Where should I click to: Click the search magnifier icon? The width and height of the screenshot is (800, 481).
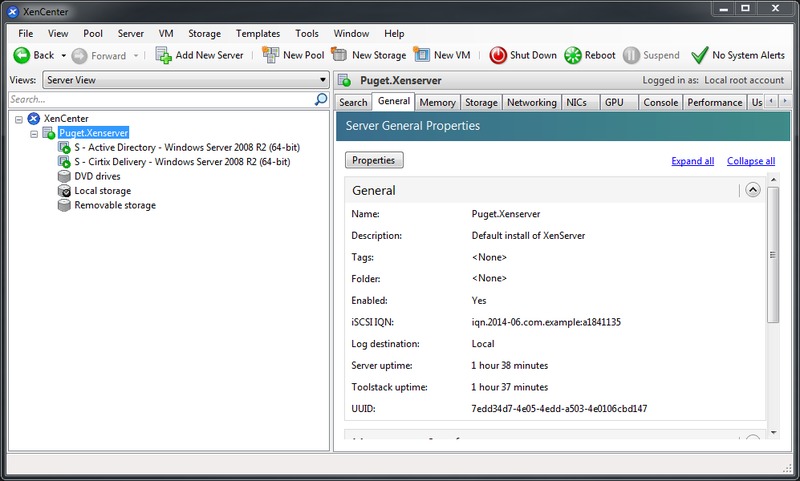321,100
